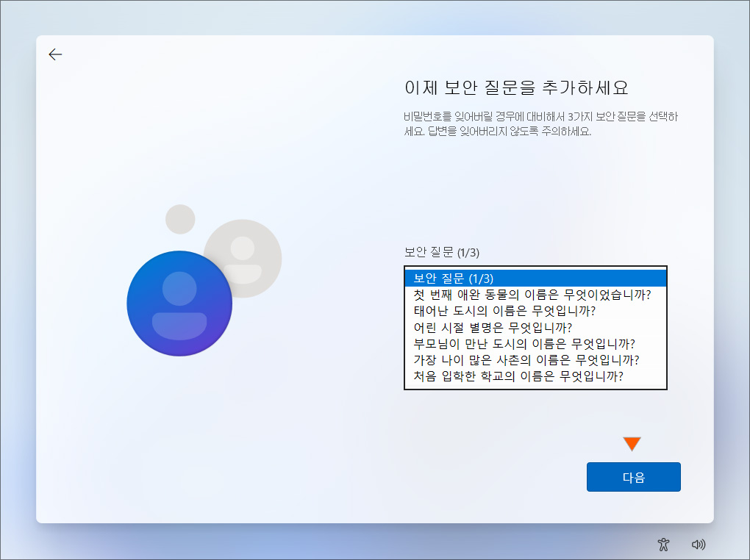This screenshot has height=560, width=750.
Task: Select the highlighted 보안 질문 (1/3) option
Action: [x=535, y=279]
